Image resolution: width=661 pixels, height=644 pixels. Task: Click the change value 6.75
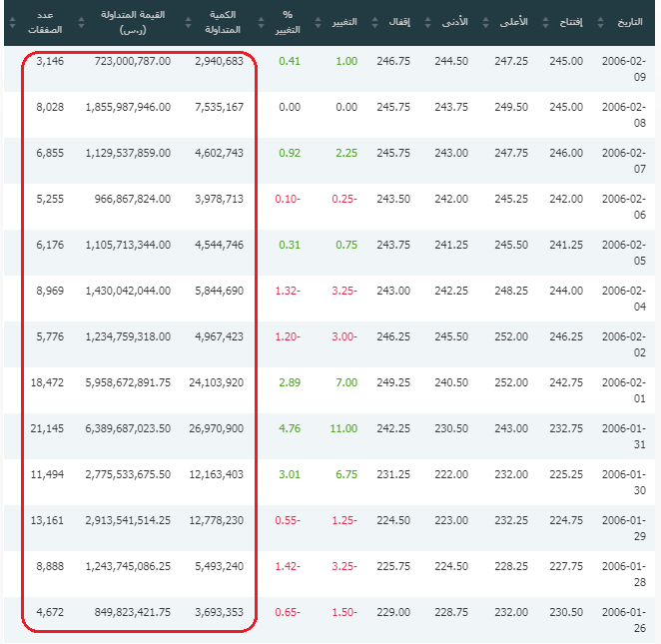coord(346,475)
